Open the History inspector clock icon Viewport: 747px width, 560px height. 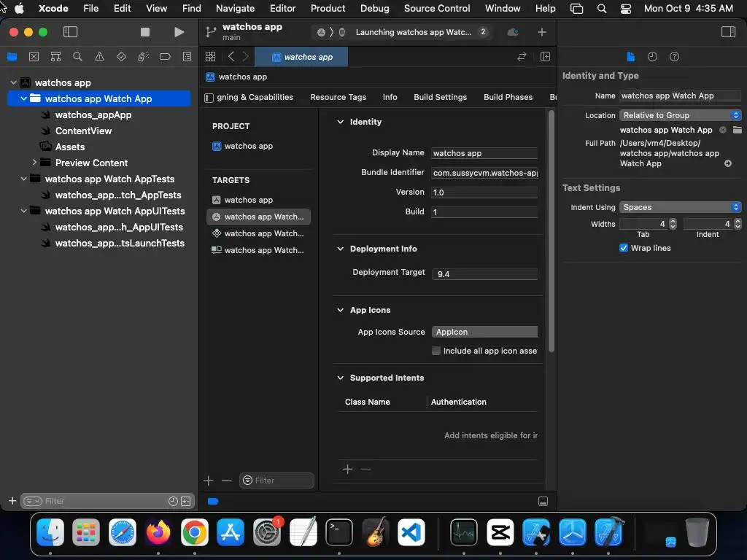[652, 57]
